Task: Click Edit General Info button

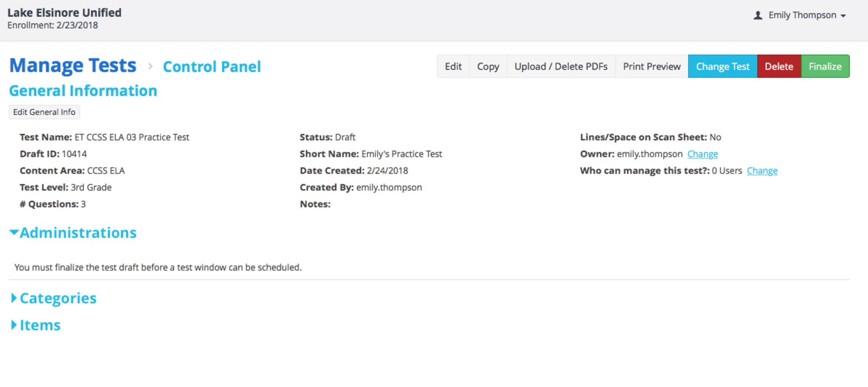Action: [44, 112]
